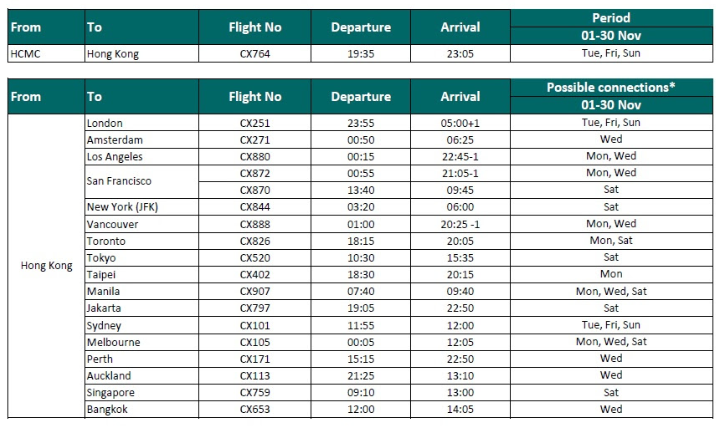The width and height of the screenshot is (722, 426).
Task: Click the Toronto departure time 18:15
Action: point(361,241)
